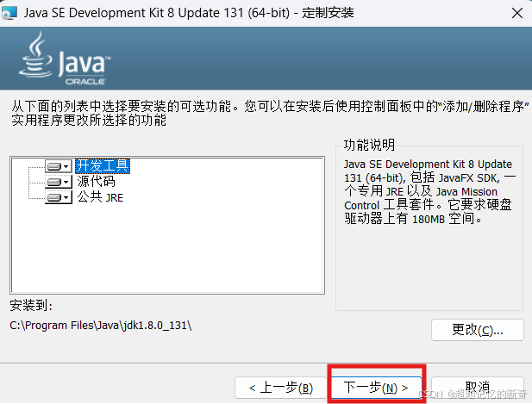Open the 源代码 feature install-option dropdown
The image size is (532, 404).
[x=59, y=182]
